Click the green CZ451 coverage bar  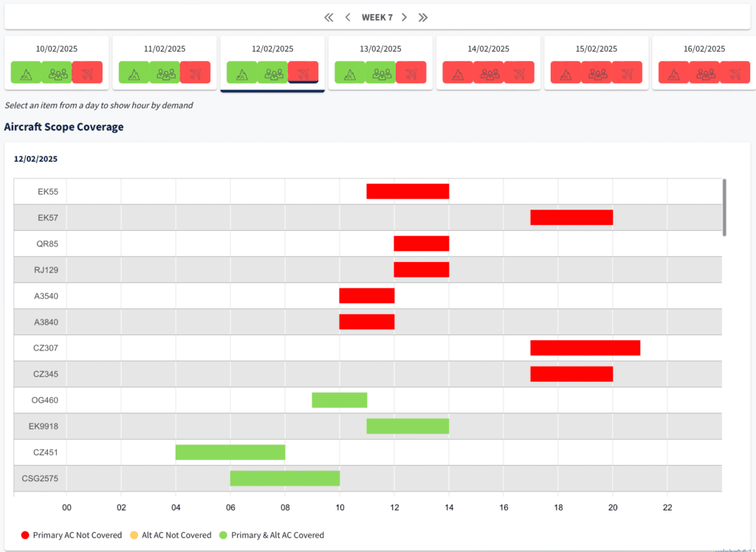[x=230, y=452]
